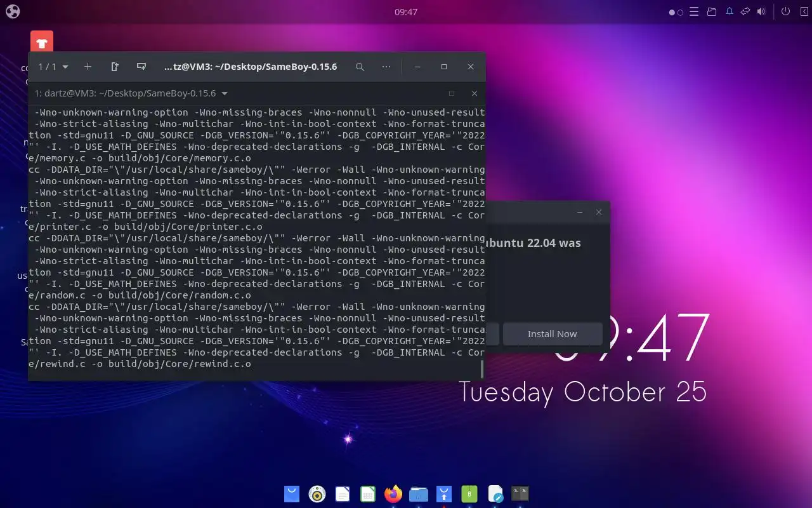Close the Ubuntu 22.04 update dialog

(598, 212)
